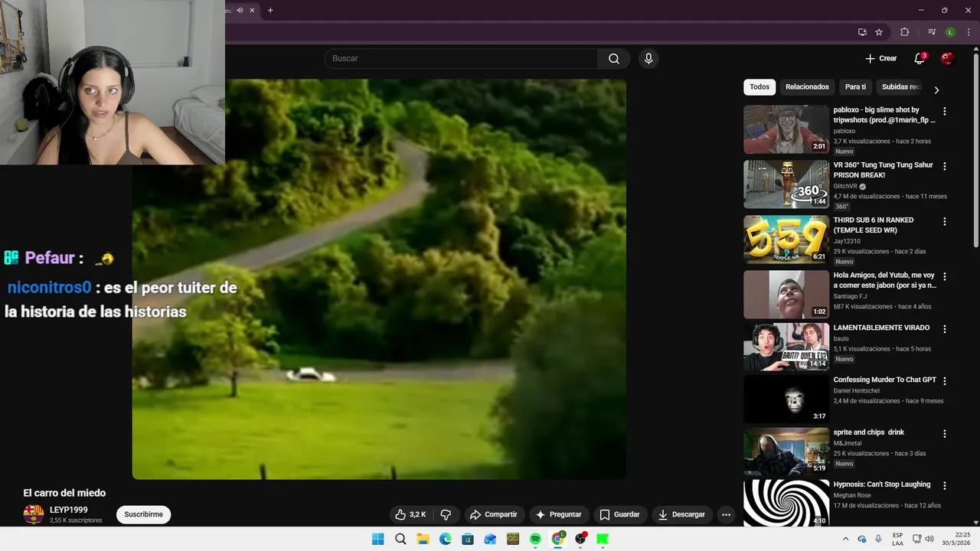
Task: Select the Relacionados filter chip
Action: (807, 86)
